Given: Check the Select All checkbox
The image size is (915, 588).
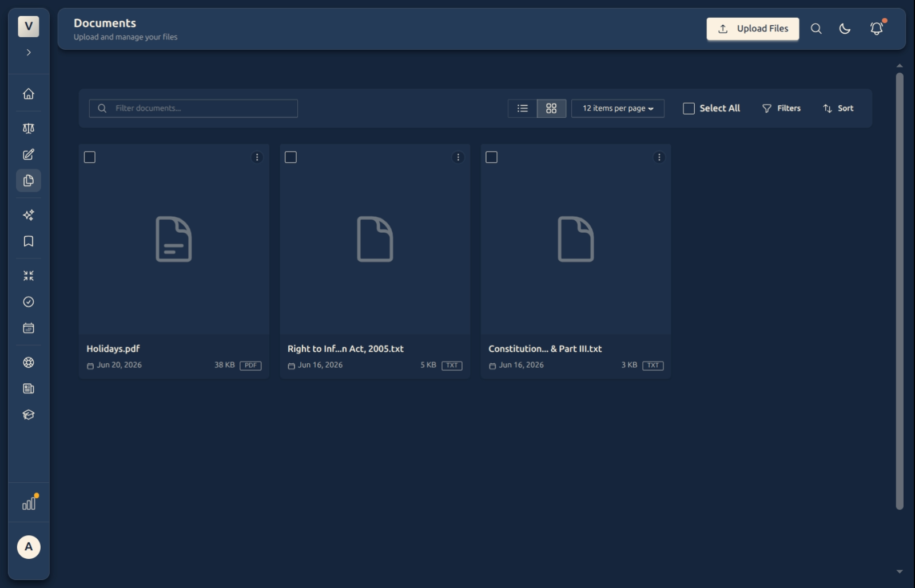Looking at the screenshot, I should coord(689,109).
